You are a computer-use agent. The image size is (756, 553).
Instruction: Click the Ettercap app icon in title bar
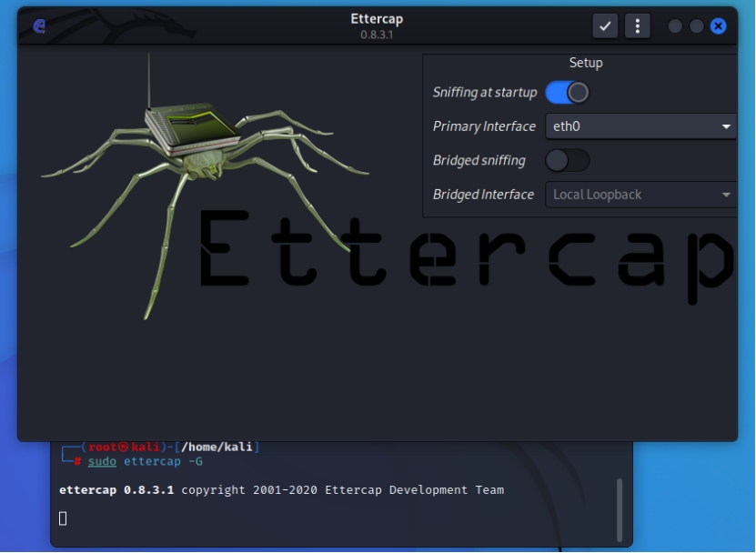(x=39, y=26)
